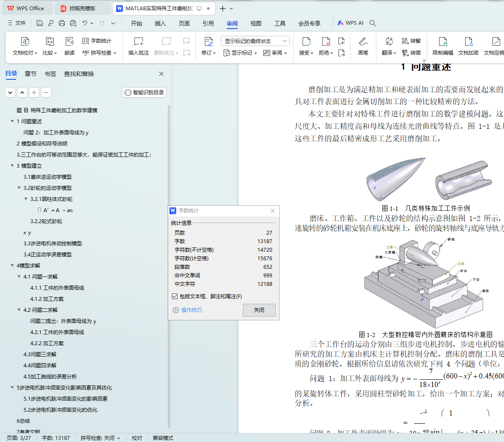
Task: Open 拼写检查: 关闭 status bar dropdown
Action: (x=100, y=438)
